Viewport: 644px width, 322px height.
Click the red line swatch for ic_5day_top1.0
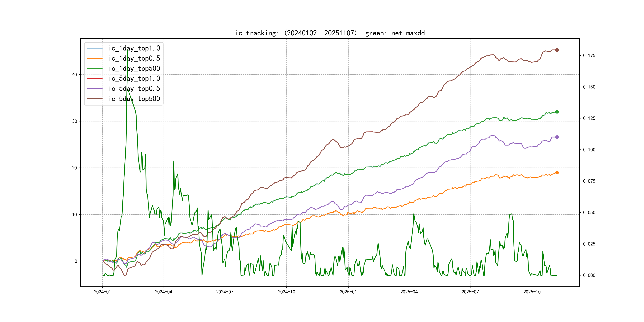coord(94,78)
